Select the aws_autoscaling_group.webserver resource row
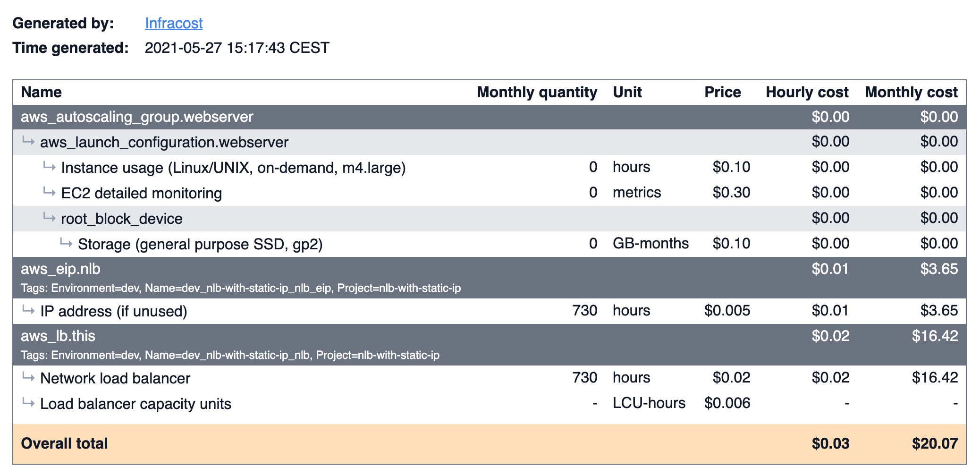This screenshot has width=980, height=476. point(137,117)
